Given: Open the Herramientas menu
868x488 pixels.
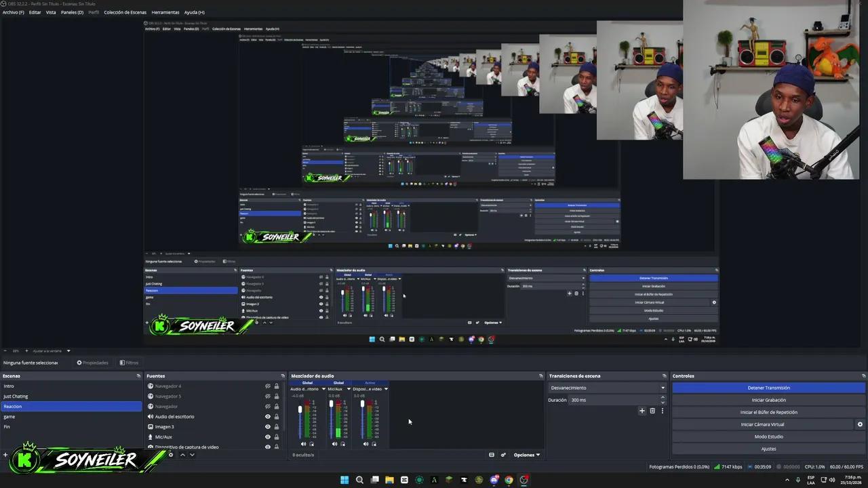Looking at the screenshot, I should 165,12.
